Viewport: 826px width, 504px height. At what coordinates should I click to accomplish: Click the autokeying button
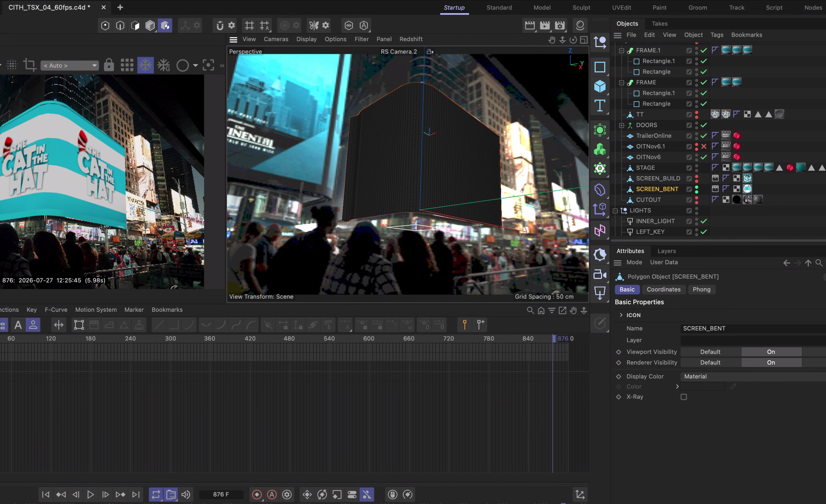pos(272,494)
